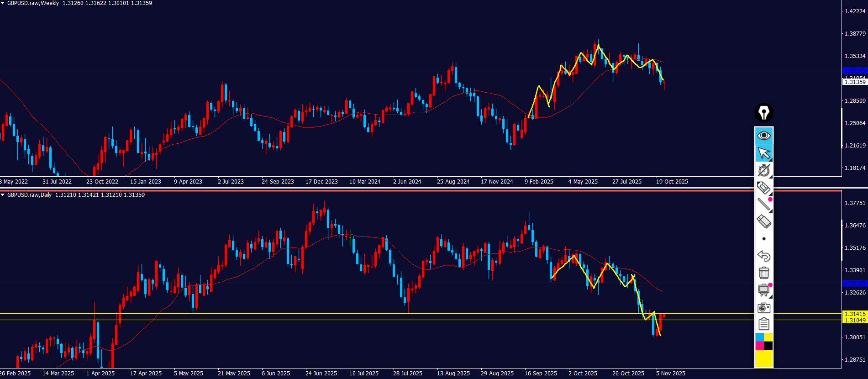Expand the GBPUSD Weekly chart title dropdown
Viewport: 868px width, 379px height.
(3, 3)
